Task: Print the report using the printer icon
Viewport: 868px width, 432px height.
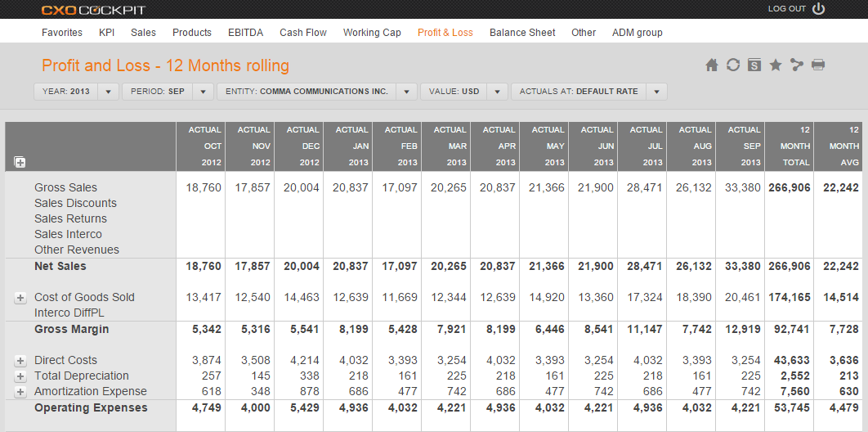Action: point(818,65)
